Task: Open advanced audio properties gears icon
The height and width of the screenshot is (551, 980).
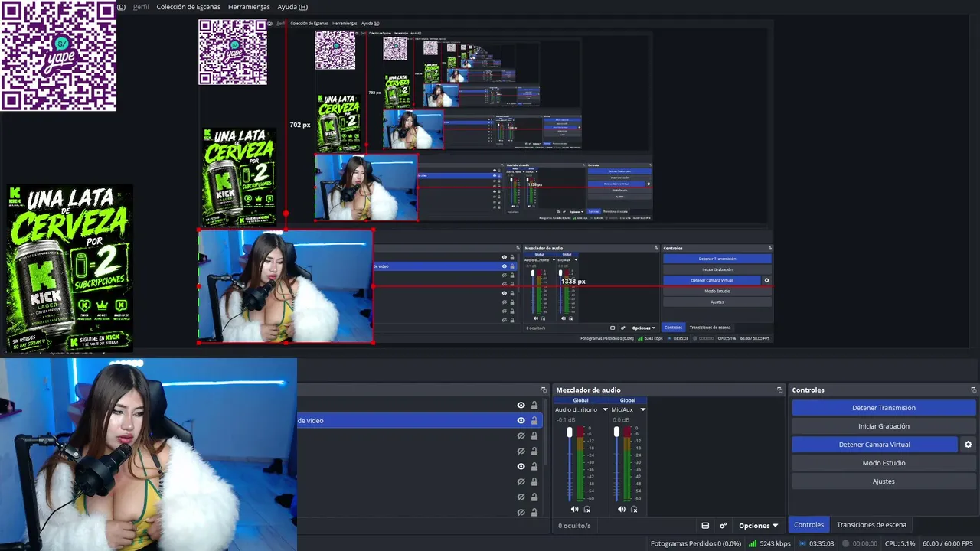Action: click(723, 526)
